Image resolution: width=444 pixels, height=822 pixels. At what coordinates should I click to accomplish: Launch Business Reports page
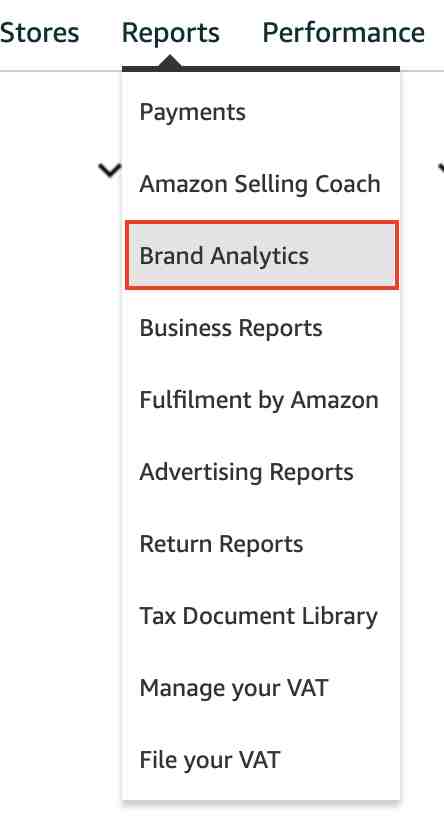click(231, 328)
